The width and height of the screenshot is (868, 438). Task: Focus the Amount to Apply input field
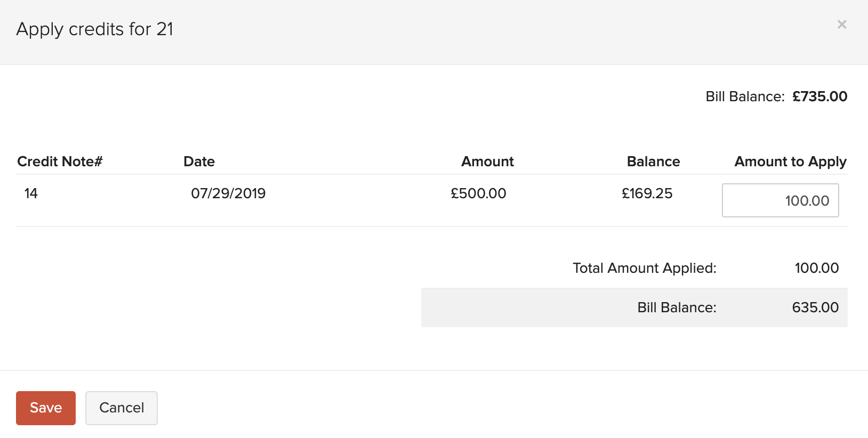(x=780, y=200)
